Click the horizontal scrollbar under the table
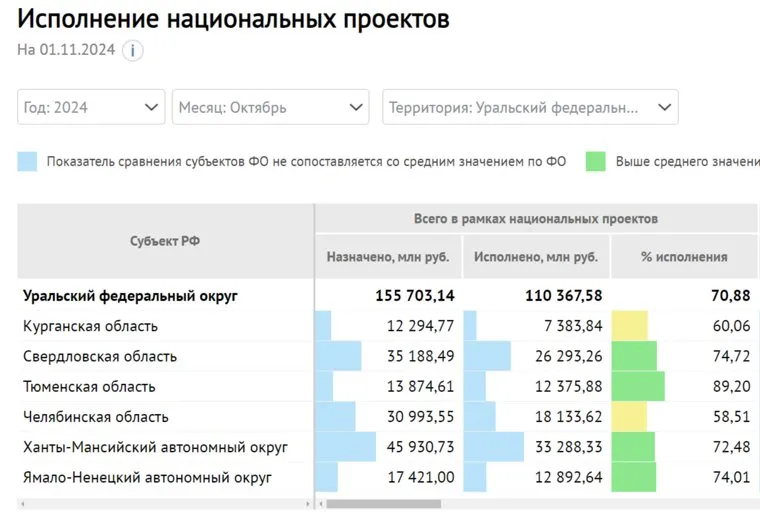 (x=384, y=503)
